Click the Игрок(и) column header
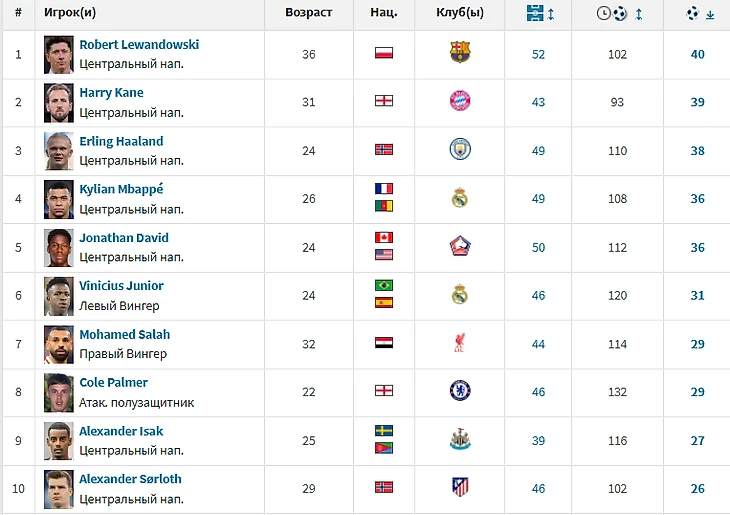 pyautogui.click(x=70, y=13)
